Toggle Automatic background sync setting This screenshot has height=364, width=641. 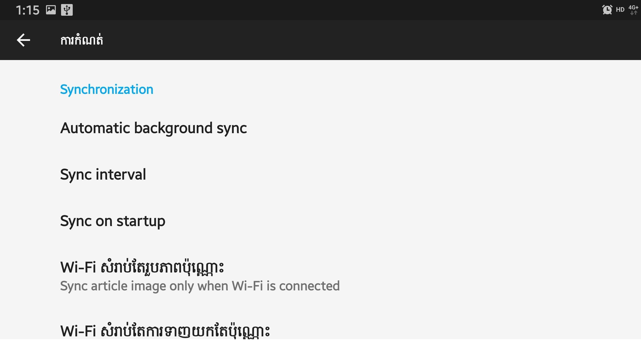coord(320,128)
